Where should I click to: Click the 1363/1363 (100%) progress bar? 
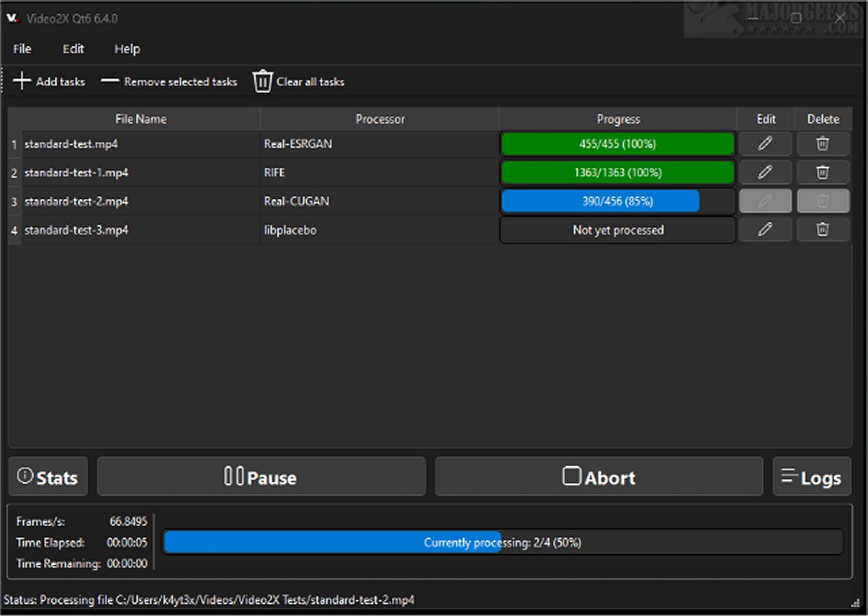(617, 172)
